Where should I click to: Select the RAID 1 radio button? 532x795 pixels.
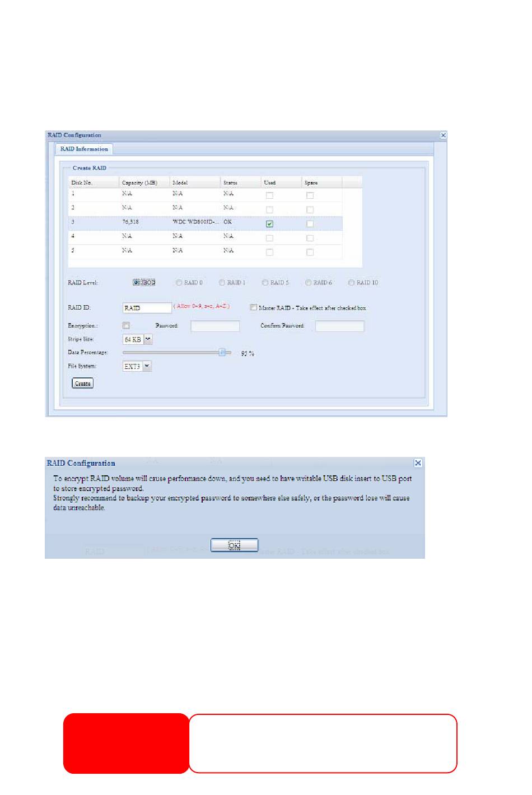[x=222, y=283]
